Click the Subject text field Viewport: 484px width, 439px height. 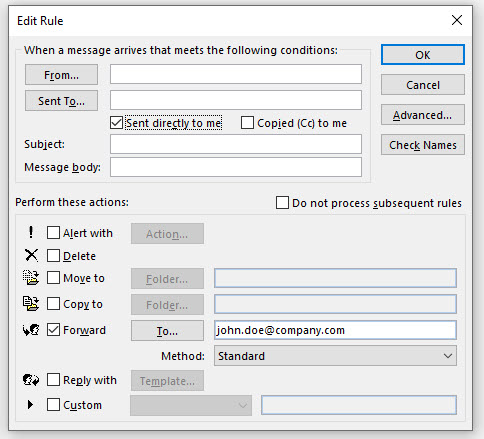236,144
